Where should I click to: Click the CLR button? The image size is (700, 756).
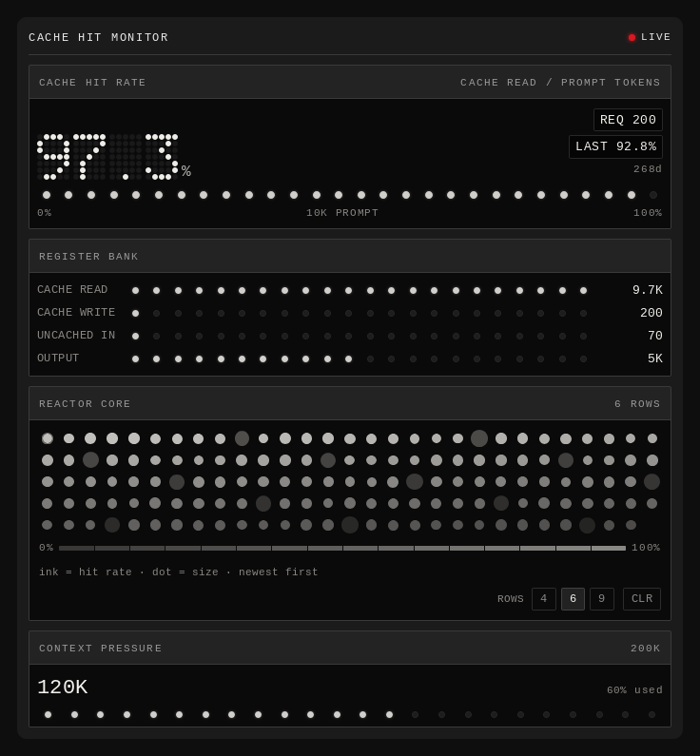point(642,599)
